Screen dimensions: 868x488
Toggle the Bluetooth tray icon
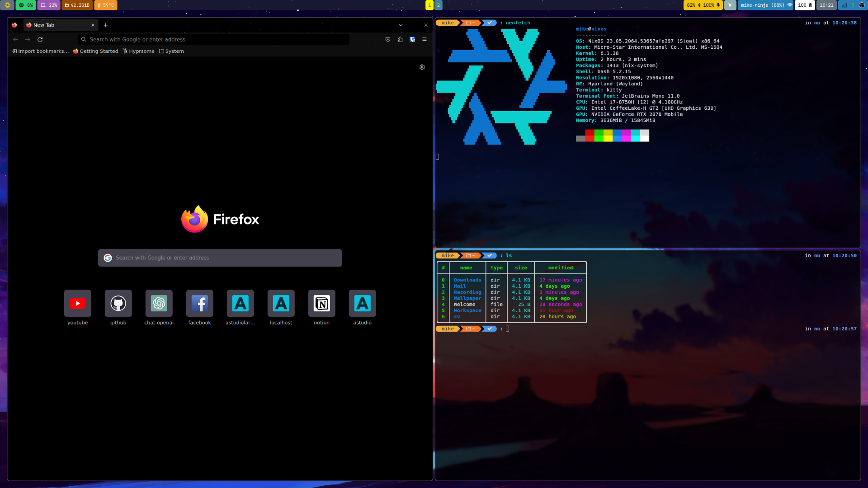click(x=853, y=5)
